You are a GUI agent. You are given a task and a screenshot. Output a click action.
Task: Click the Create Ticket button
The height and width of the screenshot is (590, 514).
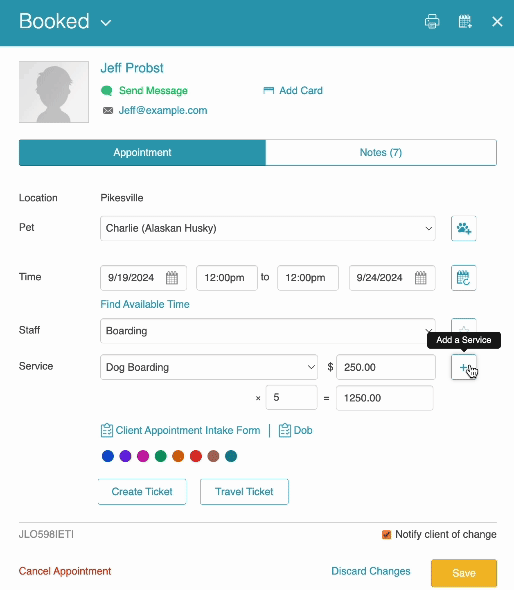pyautogui.click(x=142, y=492)
